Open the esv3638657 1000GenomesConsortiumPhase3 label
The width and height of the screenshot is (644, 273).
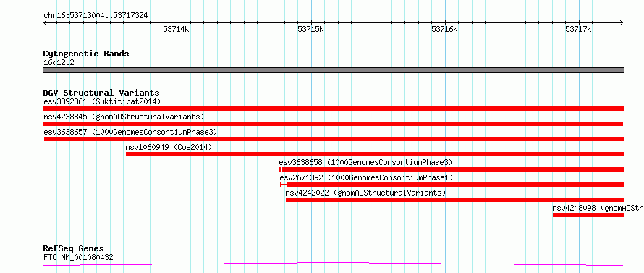click(x=130, y=132)
